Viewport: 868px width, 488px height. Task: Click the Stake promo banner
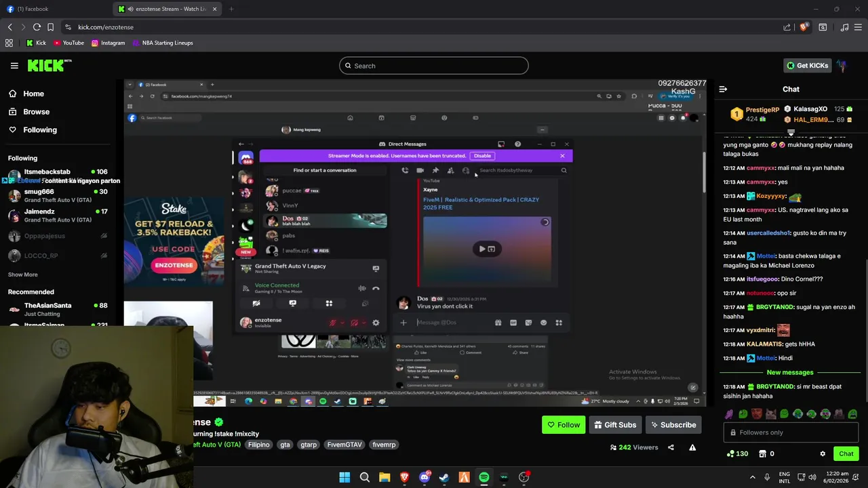[x=174, y=241]
